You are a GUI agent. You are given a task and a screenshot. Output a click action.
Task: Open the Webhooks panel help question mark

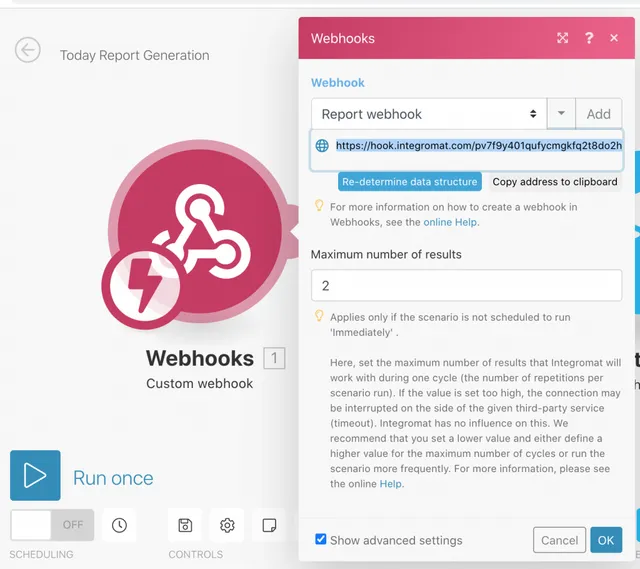click(x=589, y=38)
